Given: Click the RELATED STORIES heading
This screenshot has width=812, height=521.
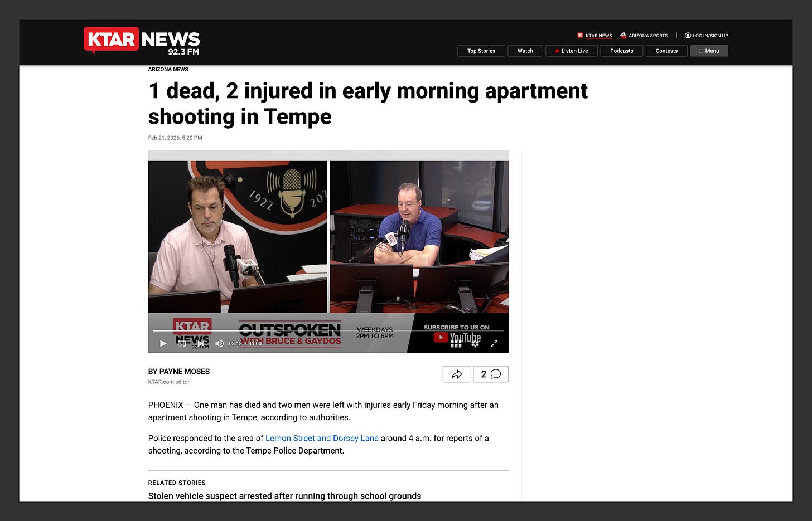Looking at the screenshot, I should [x=177, y=483].
